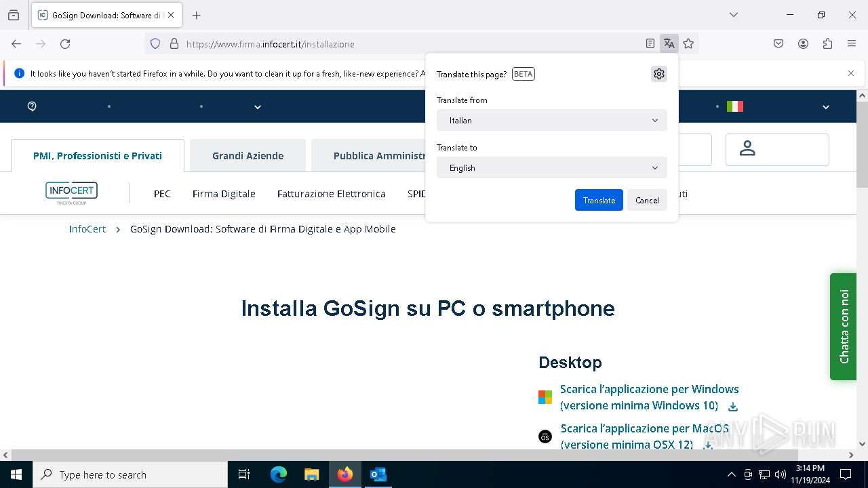868x488 pixels.
Task: Open a new browser tab
Action: click(197, 15)
